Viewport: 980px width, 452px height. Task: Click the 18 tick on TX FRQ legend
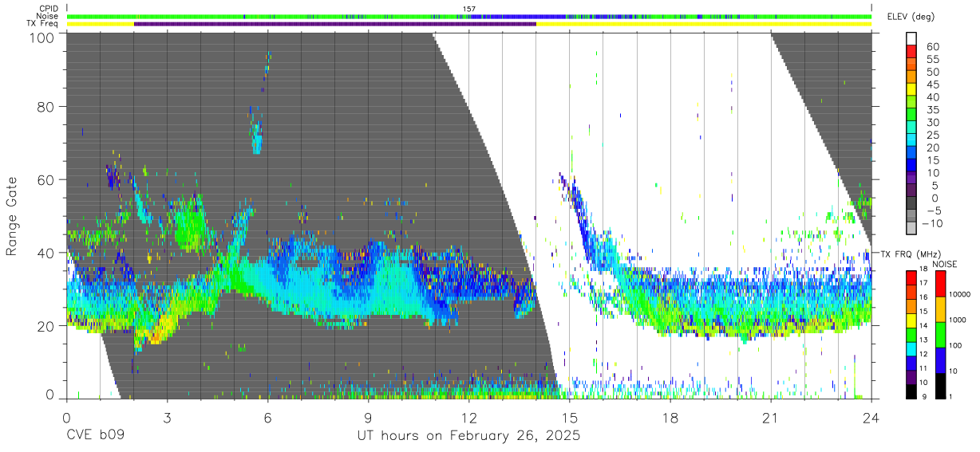(924, 269)
